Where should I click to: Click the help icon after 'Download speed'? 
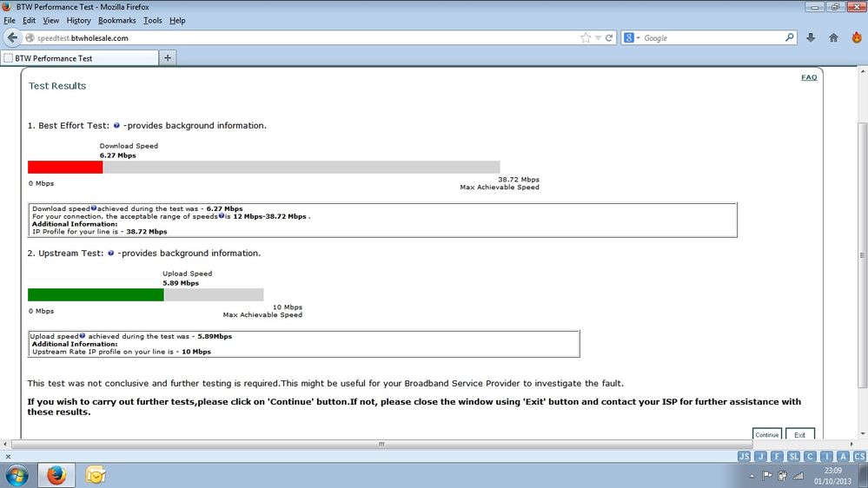(94, 208)
